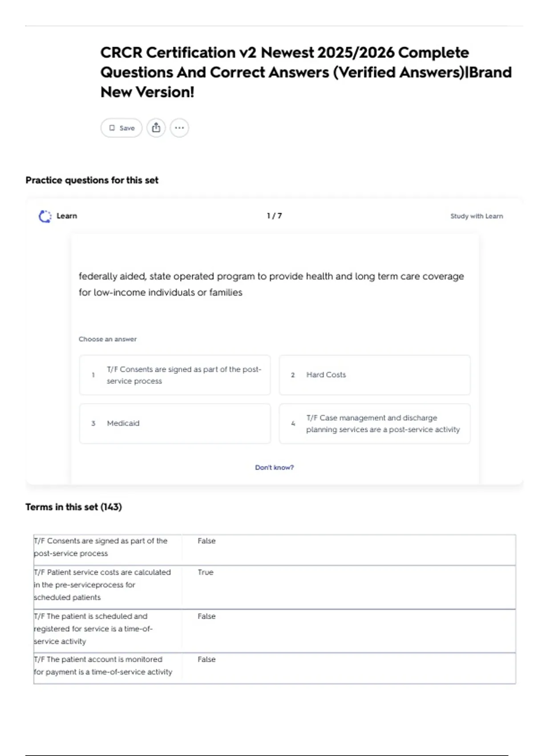Click the Save bookmark button
Viewport: 534px width, 756px height.
pos(121,128)
